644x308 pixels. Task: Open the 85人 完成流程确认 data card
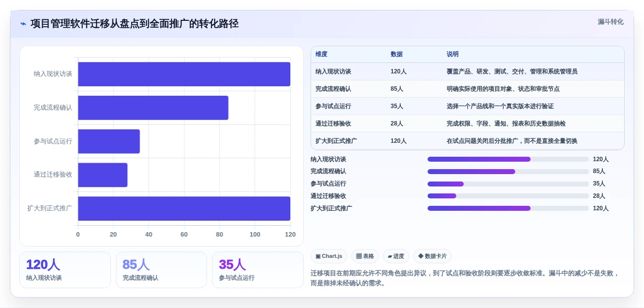tap(161, 270)
